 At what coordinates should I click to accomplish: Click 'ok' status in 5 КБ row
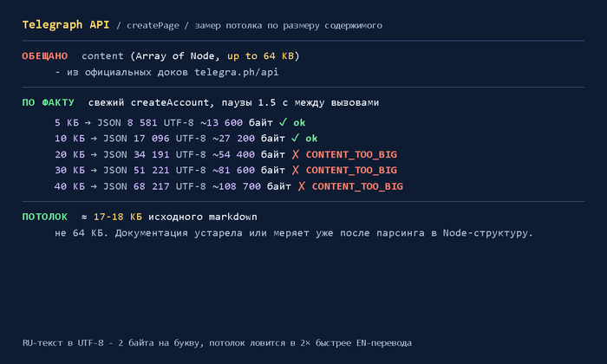(299, 122)
